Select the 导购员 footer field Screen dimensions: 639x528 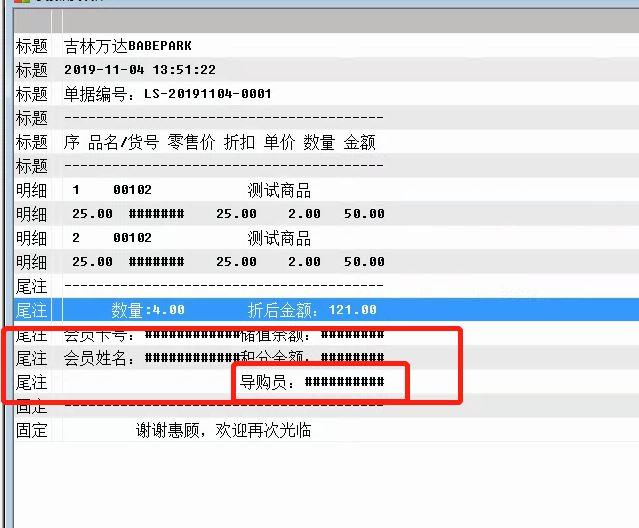[312, 382]
